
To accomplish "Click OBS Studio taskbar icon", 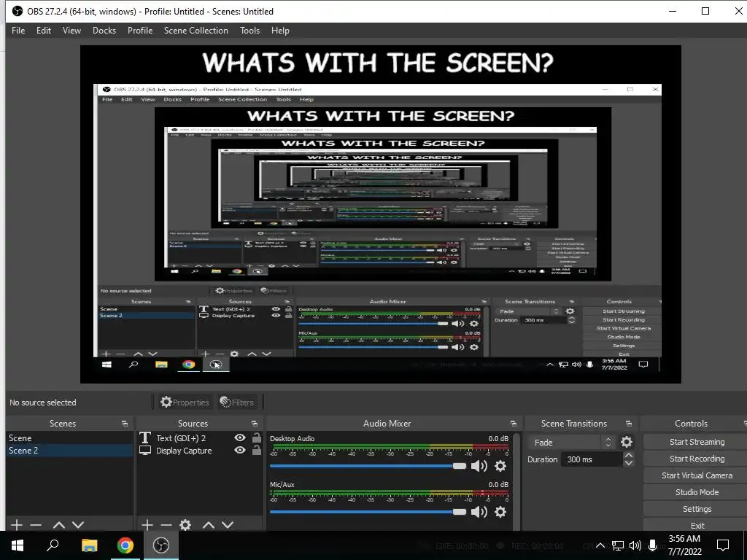I will pyautogui.click(x=161, y=545).
